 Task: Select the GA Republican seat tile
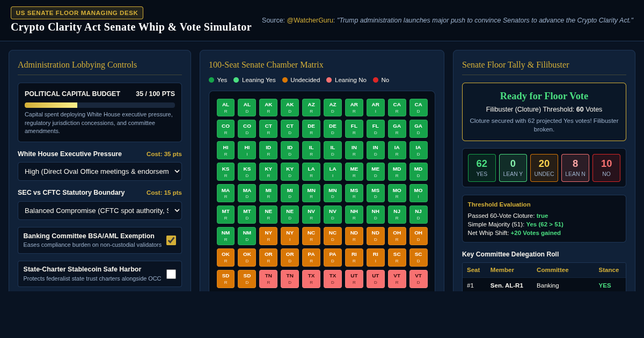397,129
